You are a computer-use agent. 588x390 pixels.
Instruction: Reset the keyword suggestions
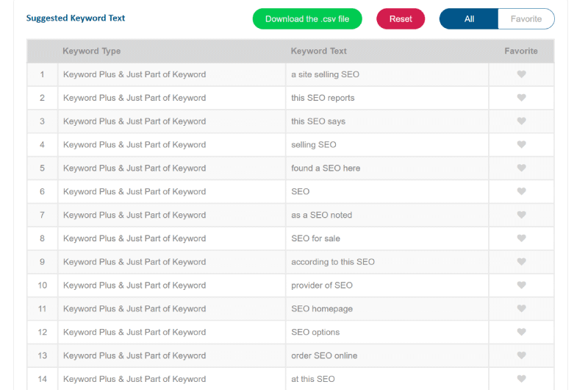click(x=401, y=19)
